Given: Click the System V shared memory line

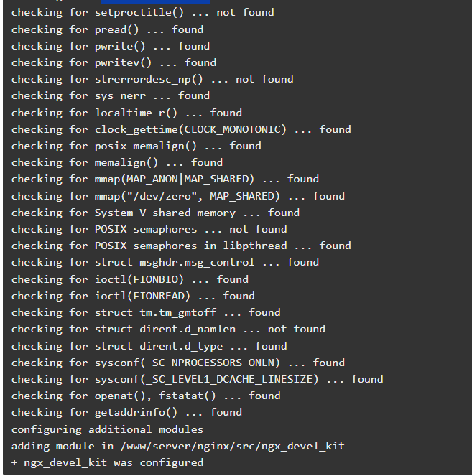Looking at the screenshot, I should pyautogui.click(x=155, y=213).
